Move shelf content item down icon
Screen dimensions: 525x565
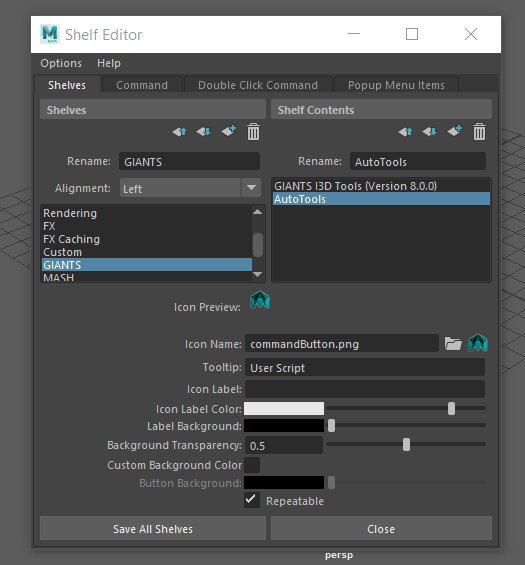tap(430, 132)
